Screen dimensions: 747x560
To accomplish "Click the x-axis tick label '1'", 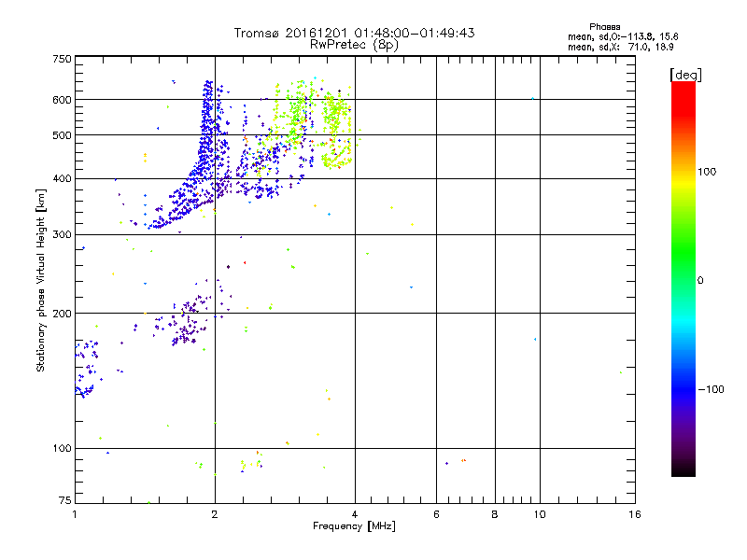I will 75,514.
